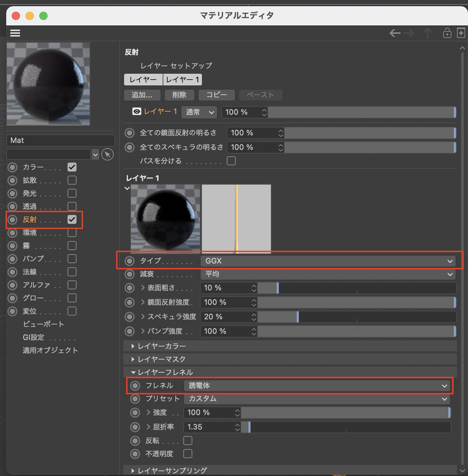Tick the フレネル 反転 checkbox

click(188, 441)
